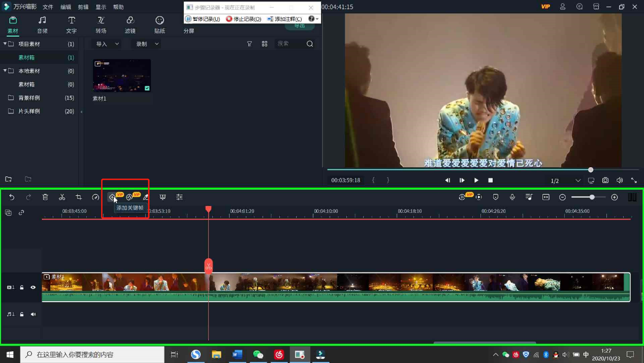Select the 素材1 media thumbnail
This screenshot has width=644, height=363.
pos(122,76)
